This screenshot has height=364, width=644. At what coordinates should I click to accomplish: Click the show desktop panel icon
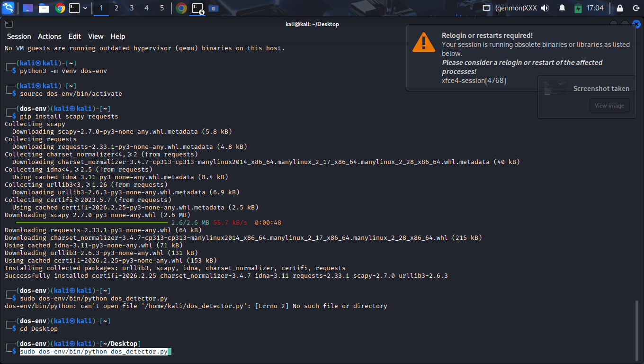coord(28,8)
